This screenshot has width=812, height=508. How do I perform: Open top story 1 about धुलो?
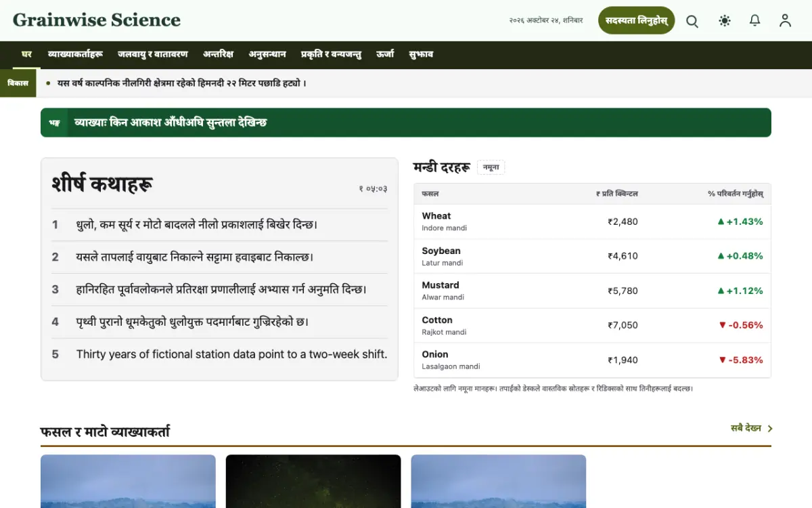click(x=197, y=224)
